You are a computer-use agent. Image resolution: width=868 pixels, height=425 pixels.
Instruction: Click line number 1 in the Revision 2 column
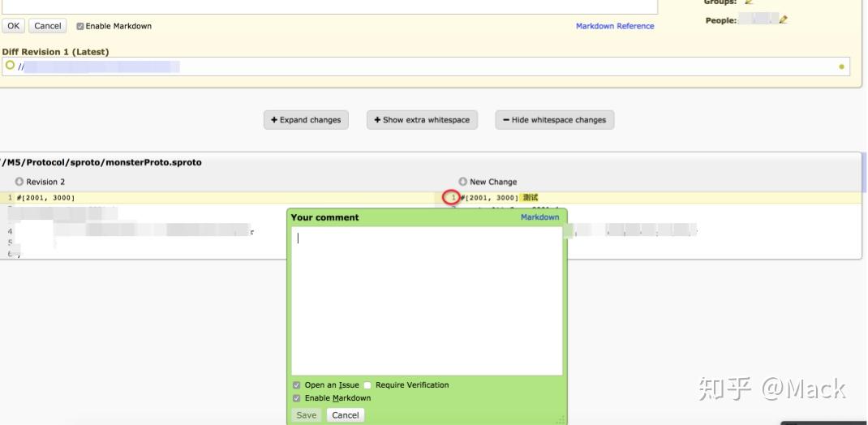[10, 198]
